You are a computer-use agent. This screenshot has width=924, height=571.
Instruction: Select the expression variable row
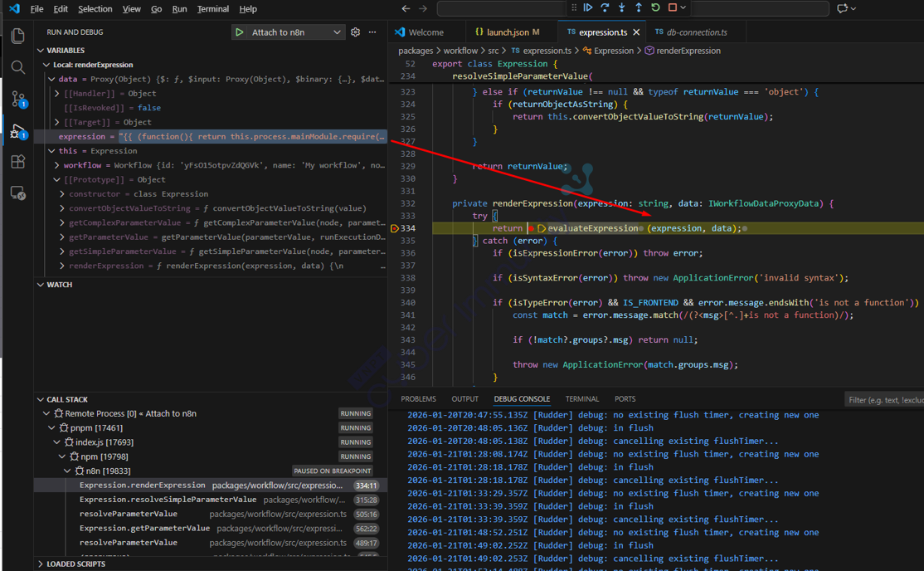[x=211, y=136]
